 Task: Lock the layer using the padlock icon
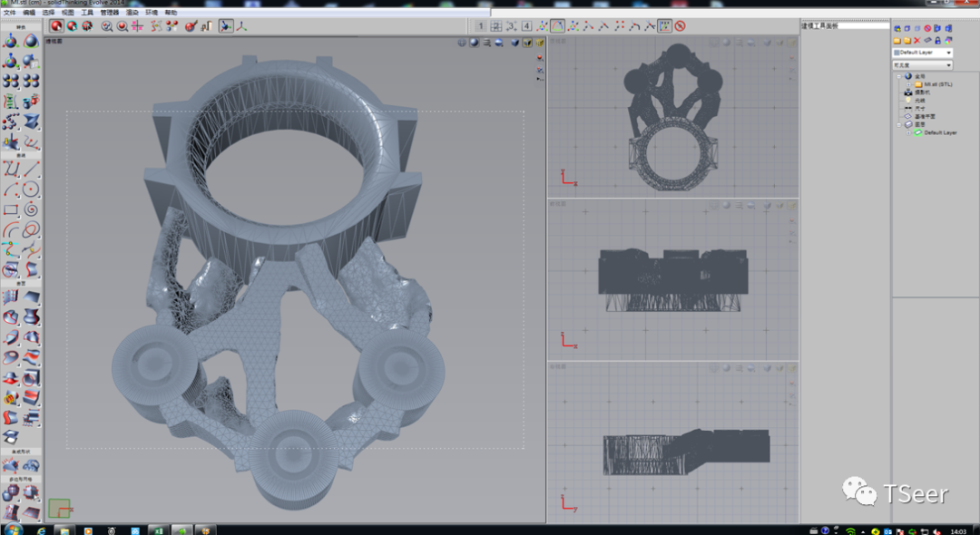pos(938,40)
